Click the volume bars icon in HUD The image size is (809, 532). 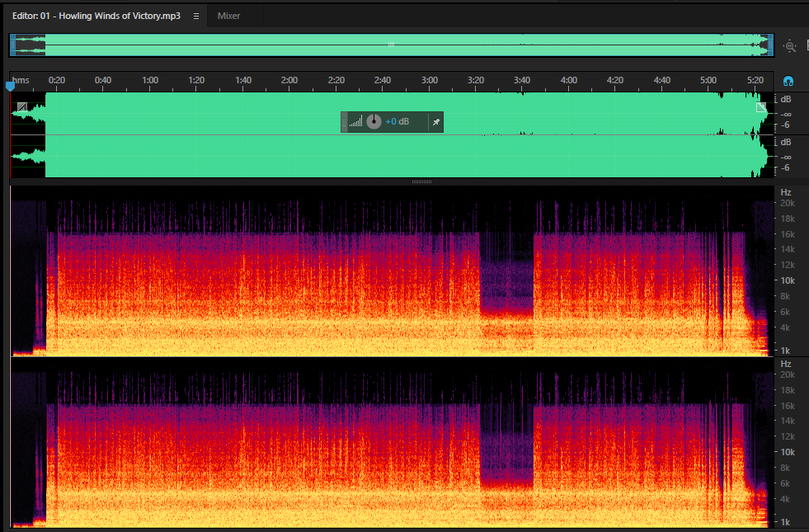(x=355, y=122)
